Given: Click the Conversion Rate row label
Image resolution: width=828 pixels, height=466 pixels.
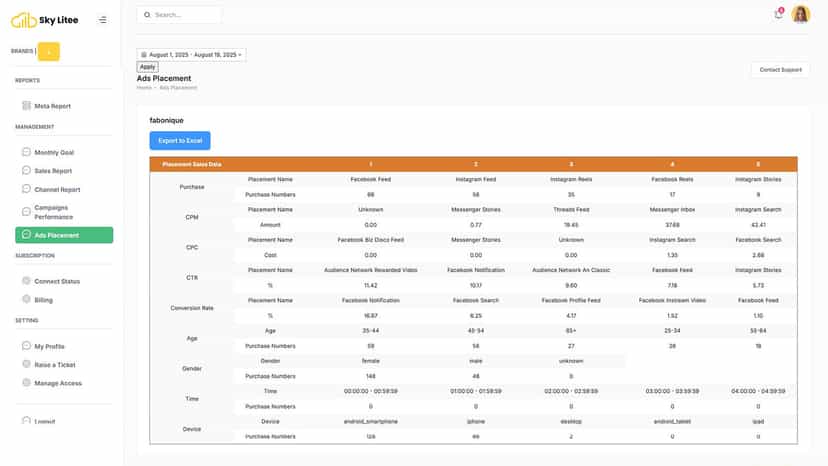Looking at the screenshot, I should [x=192, y=308].
